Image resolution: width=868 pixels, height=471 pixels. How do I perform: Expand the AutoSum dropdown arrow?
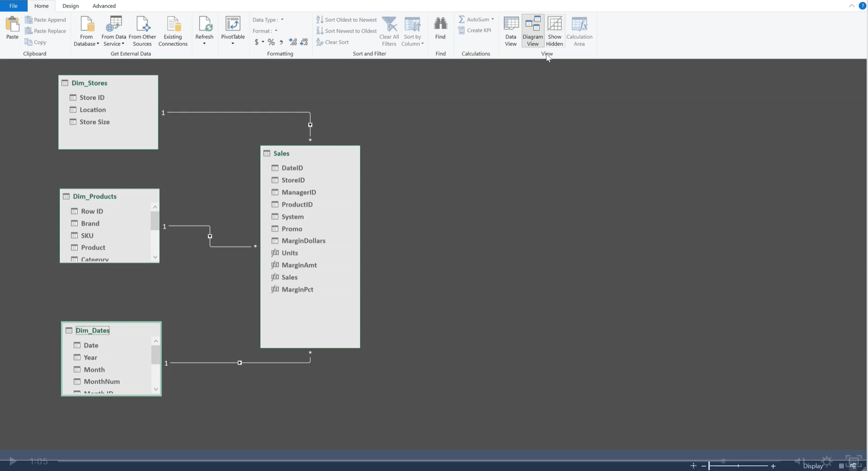pos(492,20)
